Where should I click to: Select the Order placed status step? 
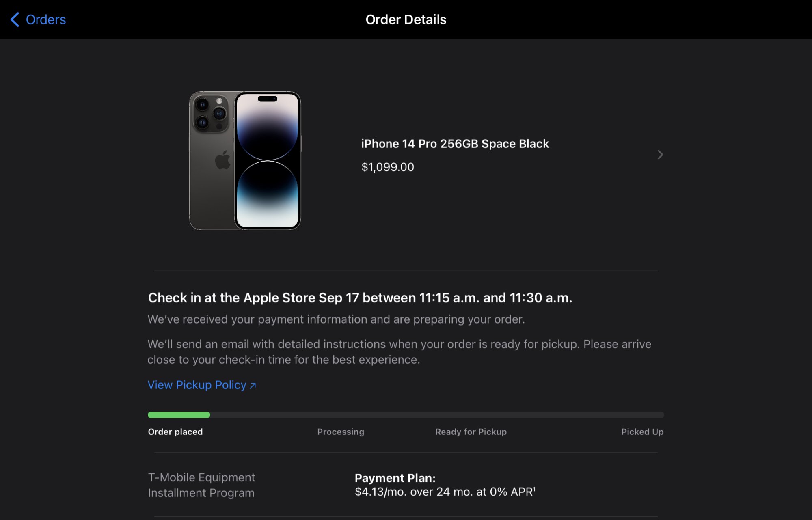coord(175,432)
